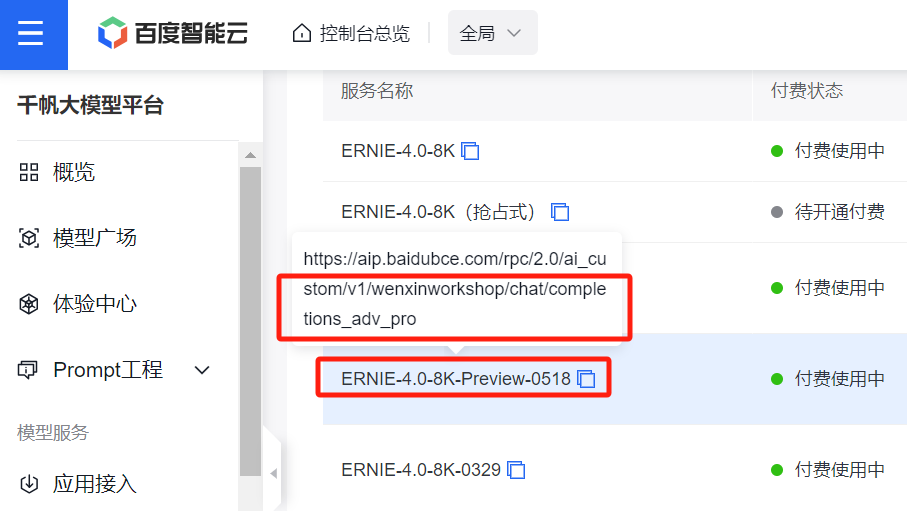Copy icon next to ERNIE-4.0-8K-Preview-0518

click(587, 379)
